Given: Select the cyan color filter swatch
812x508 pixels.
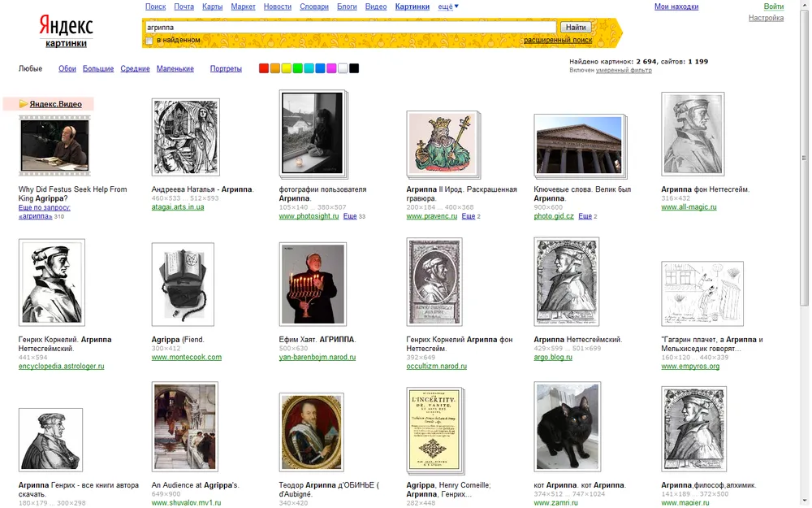Looking at the screenshot, I should 309,68.
